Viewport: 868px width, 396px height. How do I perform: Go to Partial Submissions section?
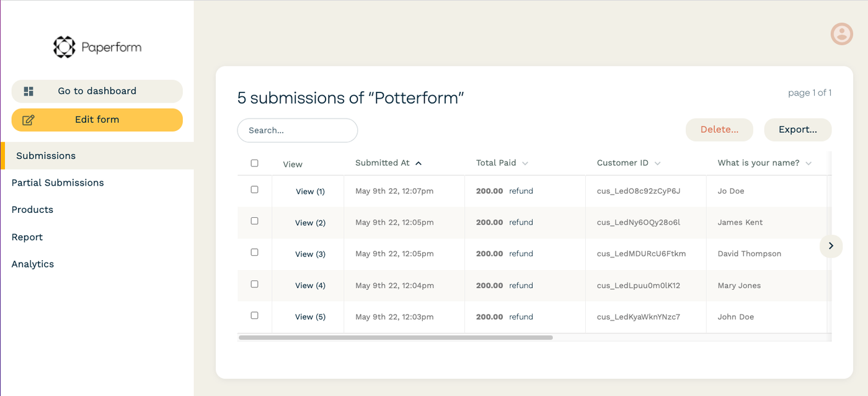click(x=58, y=182)
